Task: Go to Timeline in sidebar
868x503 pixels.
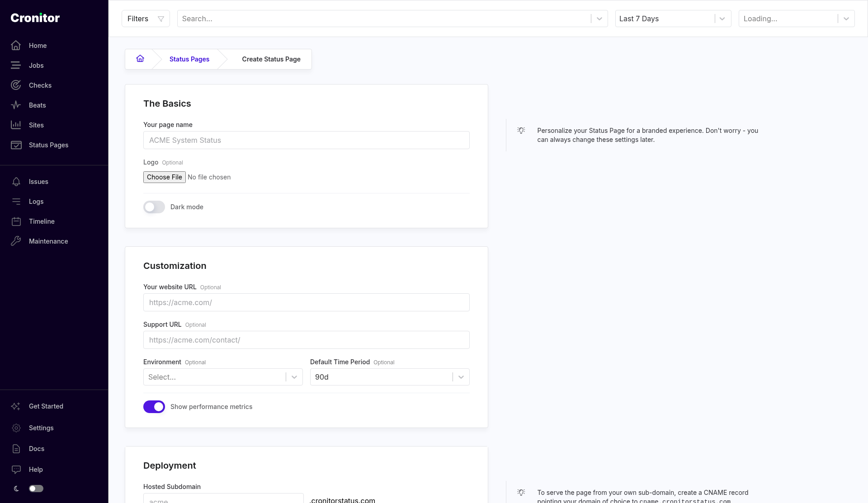Action: tap(42, 221)
